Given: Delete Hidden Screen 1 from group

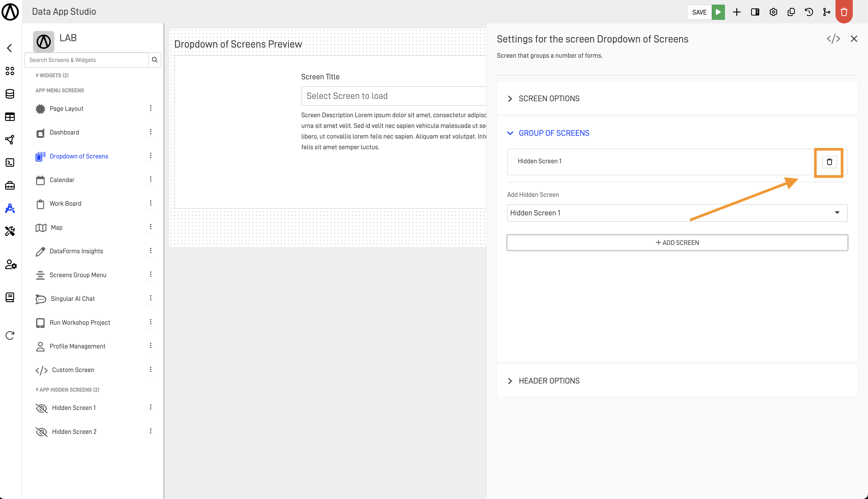Looking at the screenshot, I should (829, 162).
